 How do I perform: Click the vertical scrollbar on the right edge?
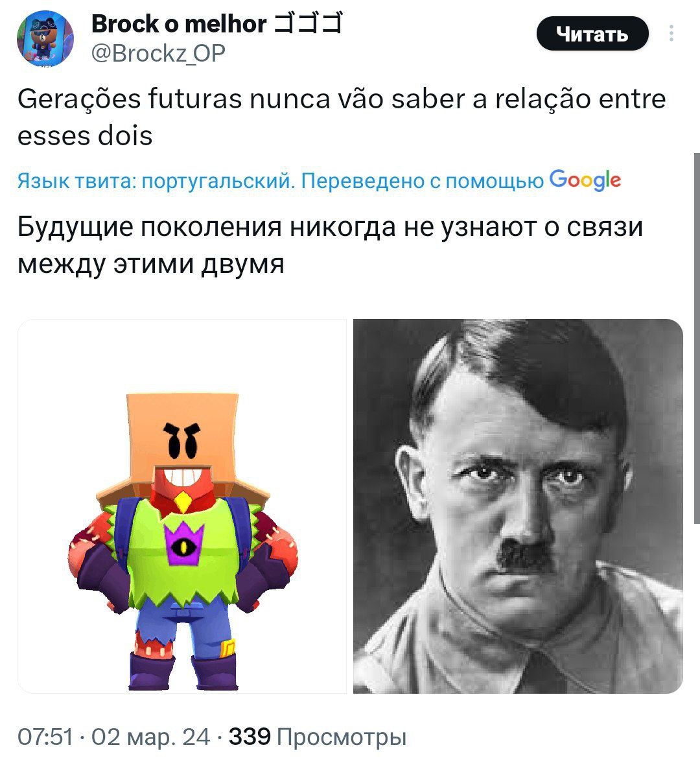(x=697, y=338)
